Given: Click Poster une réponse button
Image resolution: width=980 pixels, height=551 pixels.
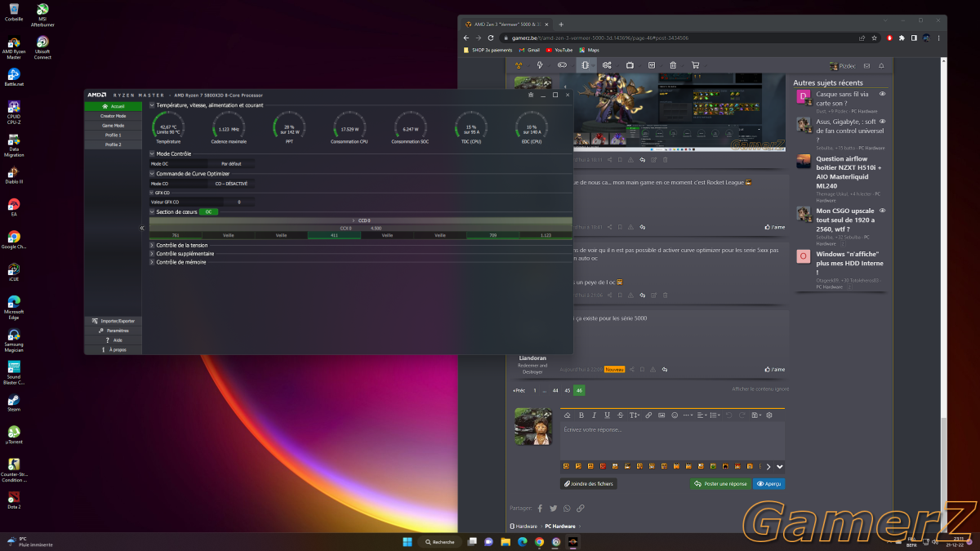Looking at the screenshot, I should (x=719, y=483).
